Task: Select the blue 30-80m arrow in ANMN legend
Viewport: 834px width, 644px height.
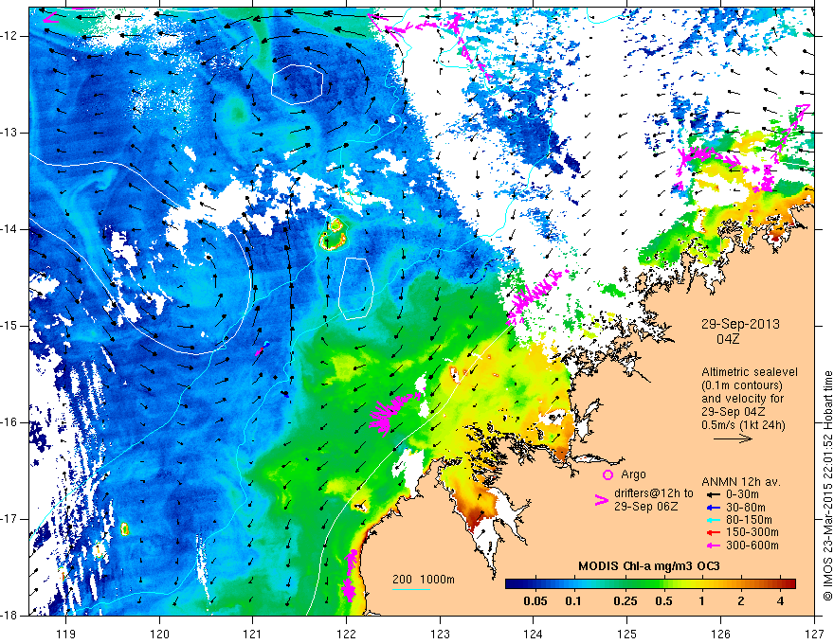Action: pos(713,508)
